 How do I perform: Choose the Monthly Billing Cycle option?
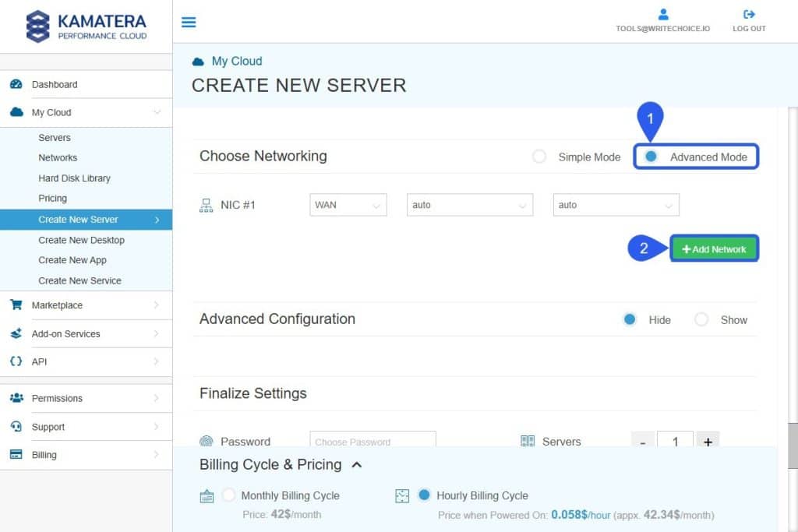tap(229, 495)
